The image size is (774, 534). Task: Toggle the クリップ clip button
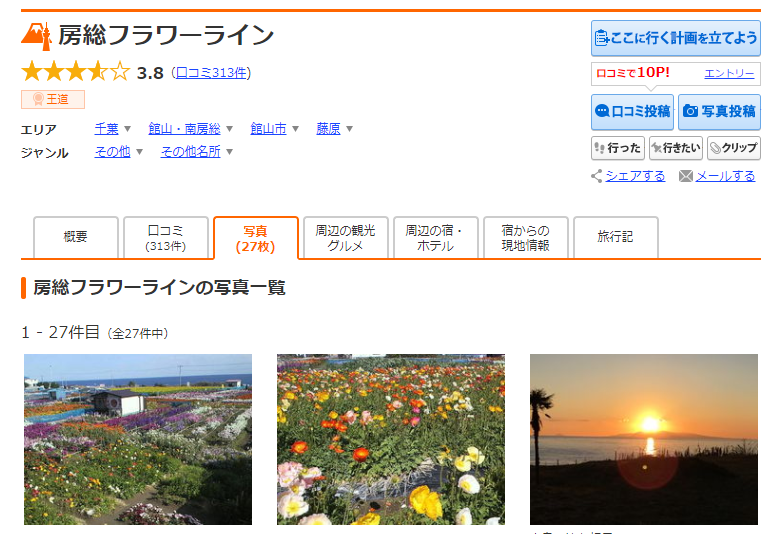(x=734, y=148)
